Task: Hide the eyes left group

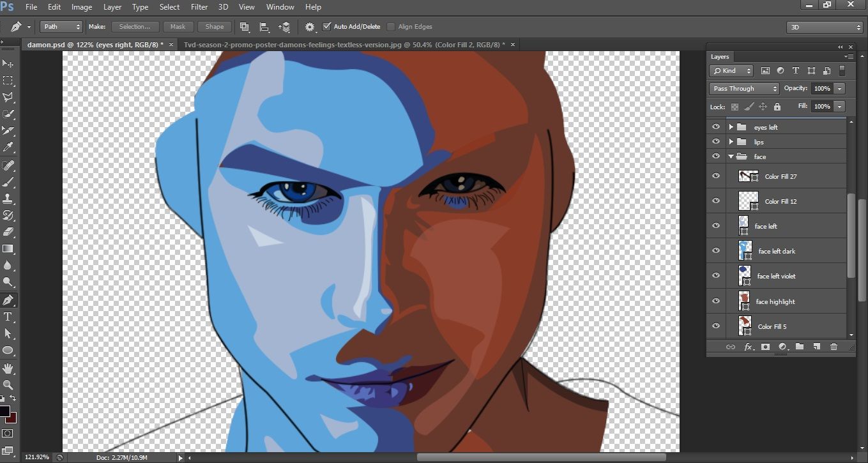Action: [x=716, y=127]
